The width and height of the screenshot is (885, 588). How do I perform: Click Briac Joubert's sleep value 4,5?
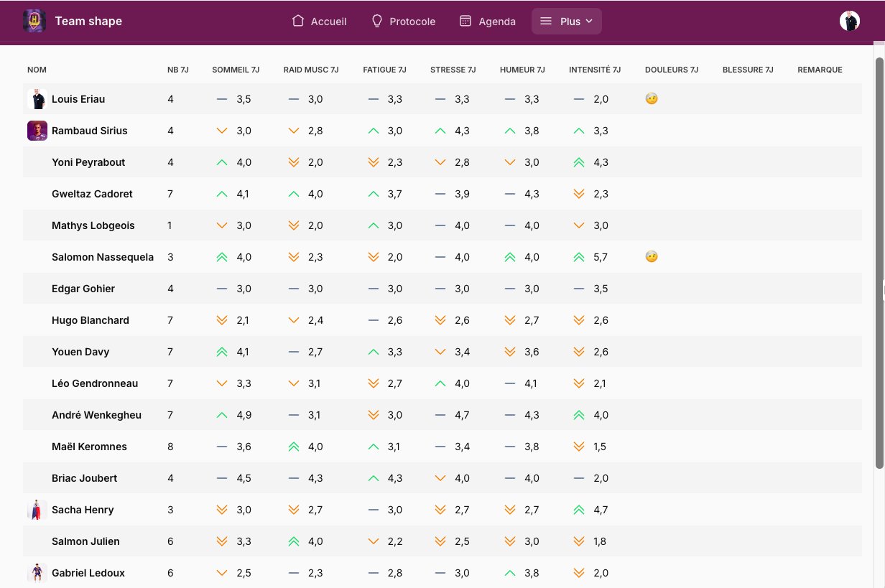(244, 478)
